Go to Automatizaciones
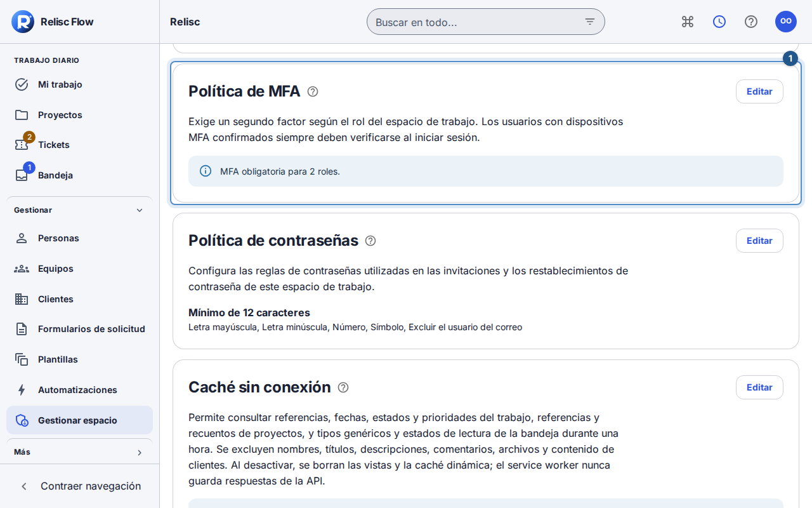Screen dimensions: 812x508 [x=79, y=390]
